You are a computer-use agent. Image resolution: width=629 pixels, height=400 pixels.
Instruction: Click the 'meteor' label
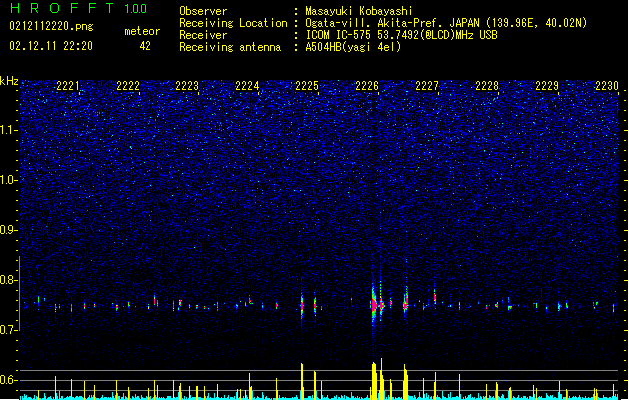142,31
